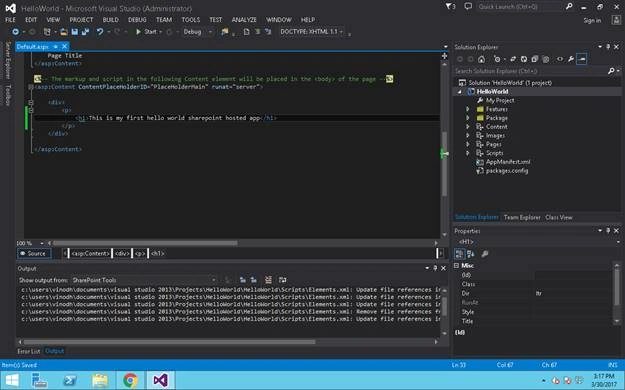Open the ANALYZE menu
This screenshot has width=625, height=390.
point(244,20)
